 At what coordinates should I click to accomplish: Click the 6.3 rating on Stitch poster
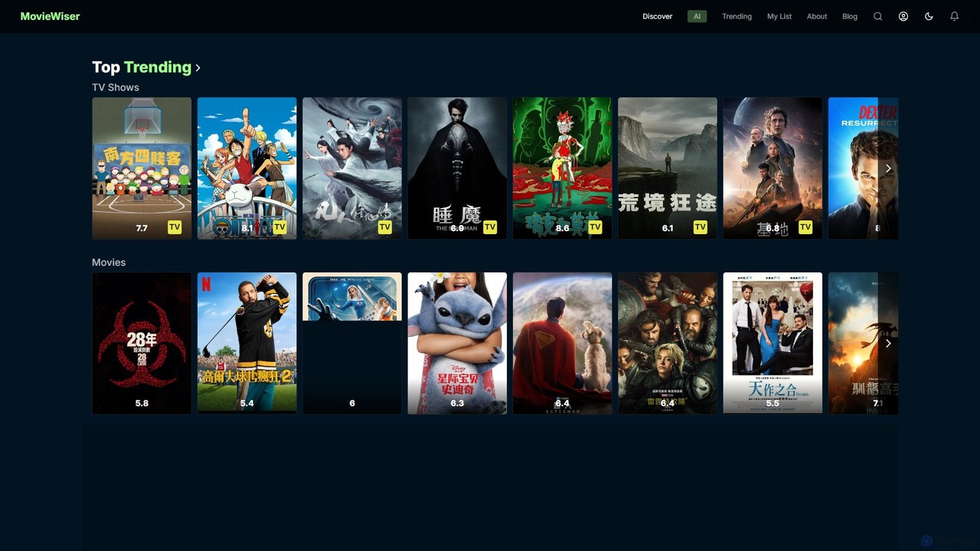(x=457, y=403)
